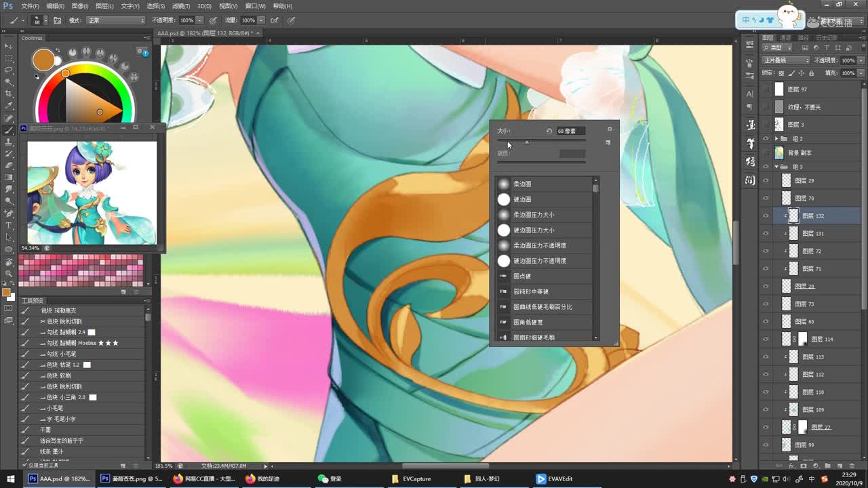Select the 硬边圆 brush preset
This screenshot has height=488, width=868.
click(x=544, y=199)
